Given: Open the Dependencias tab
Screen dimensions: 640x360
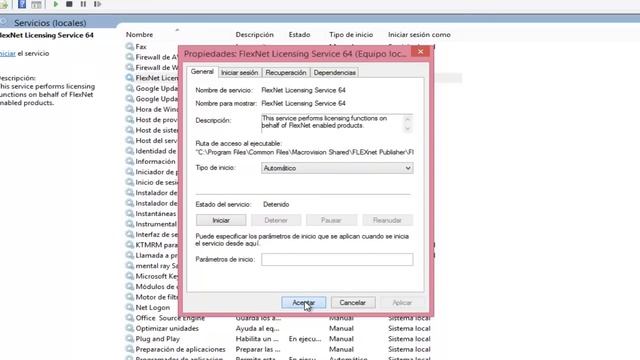Looking at the screenshot, I should point(334,72).
